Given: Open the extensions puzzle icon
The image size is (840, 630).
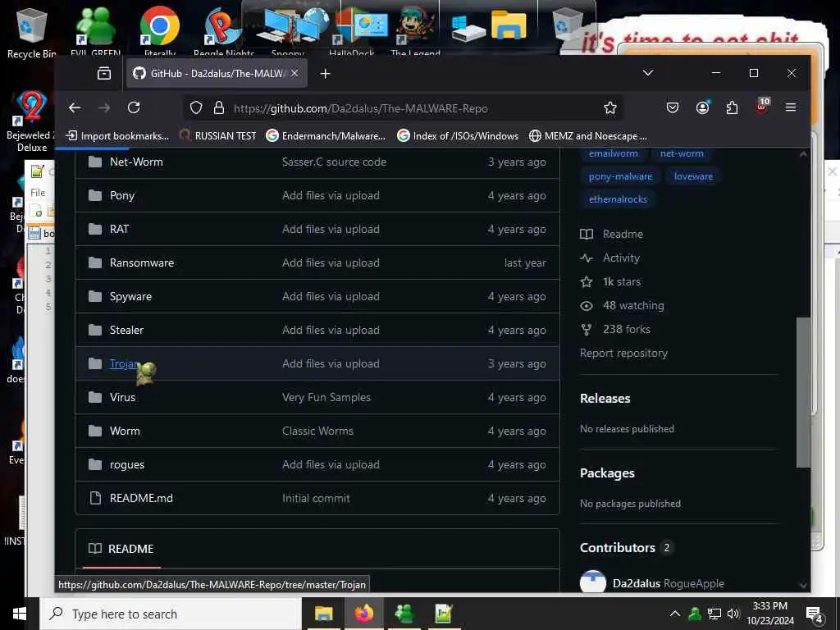Looking at the screenshot, I should 732,107.
